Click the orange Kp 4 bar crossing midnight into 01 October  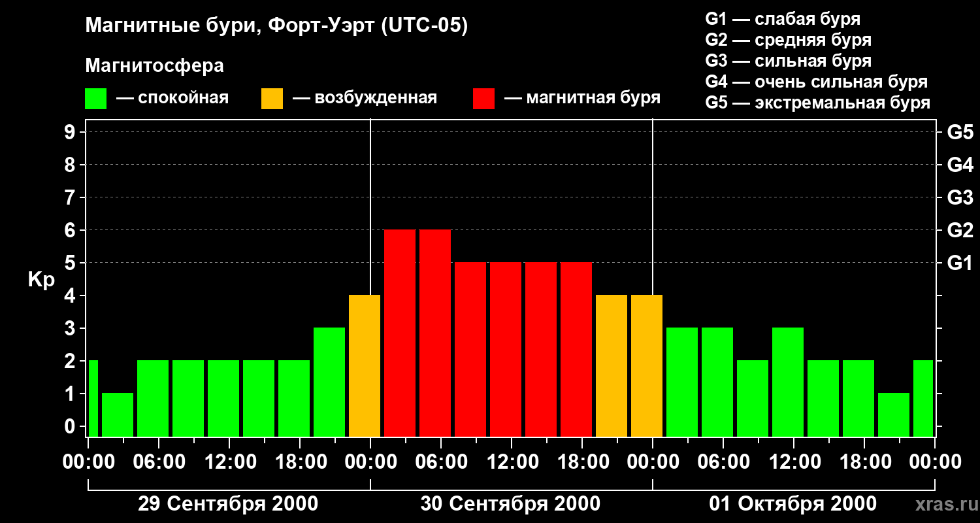(x=647, y=365)
